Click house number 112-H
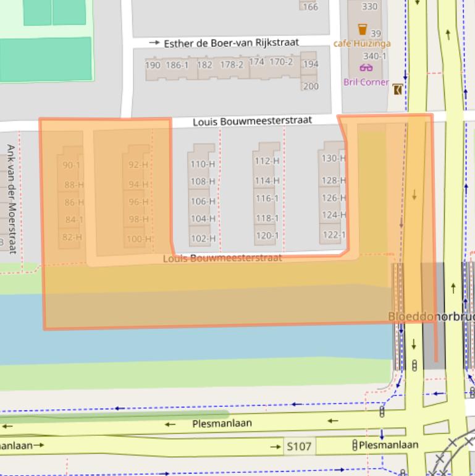475x476 pixels. coord(267,161)
